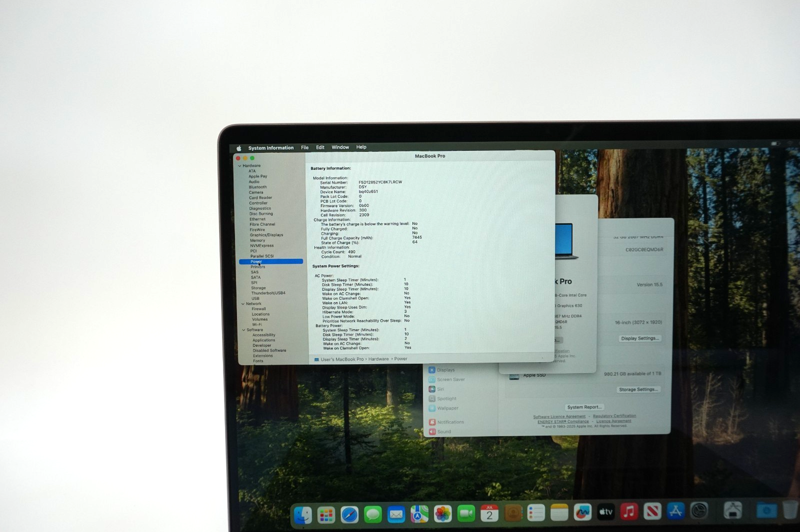Open Reminders from the Dock
Image resolution: width=800 pixels, height=532 pixels.
(536, 513)
